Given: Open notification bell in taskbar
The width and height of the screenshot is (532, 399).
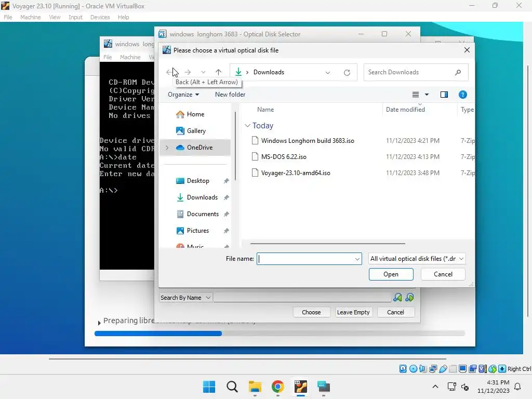Looking at the screenshot, I should [518, 387].
